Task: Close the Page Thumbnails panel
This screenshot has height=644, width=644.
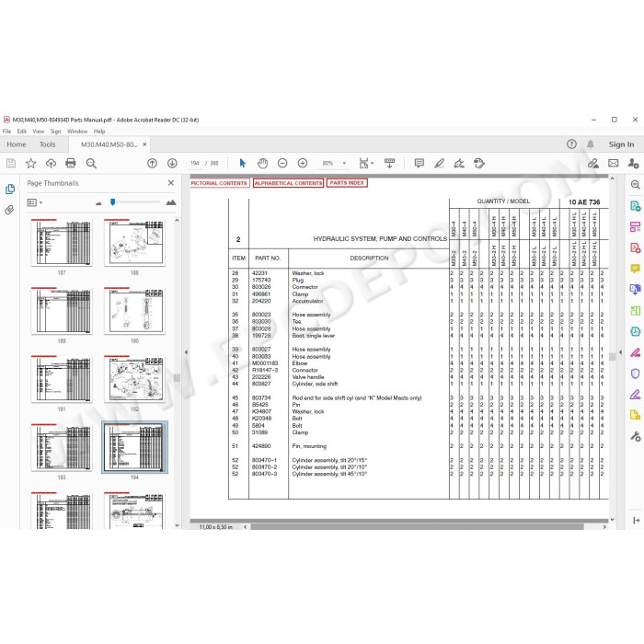Action: coord(171,183)
